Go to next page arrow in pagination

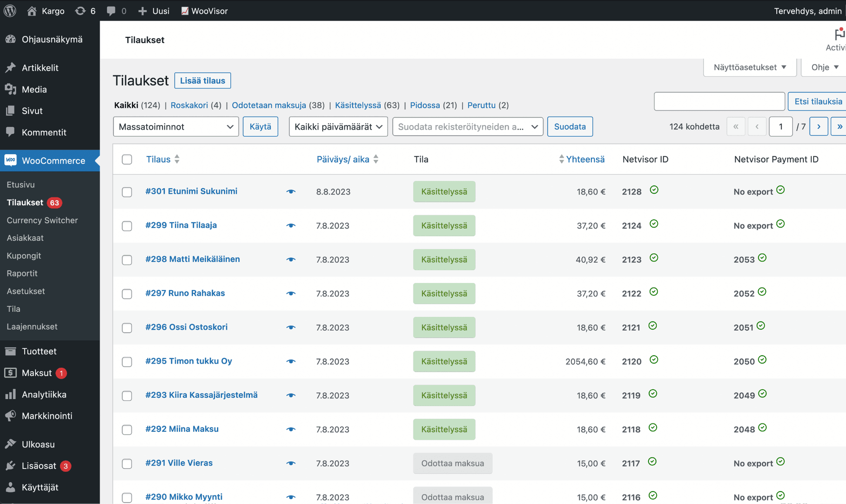click(818, 126)
